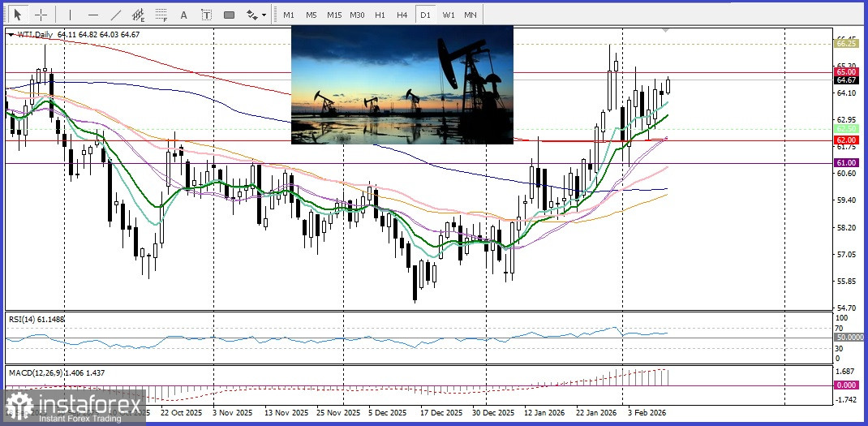The image size is (868, 426).
Task: Select the cursor arrow tool
Action: [18, 15]
